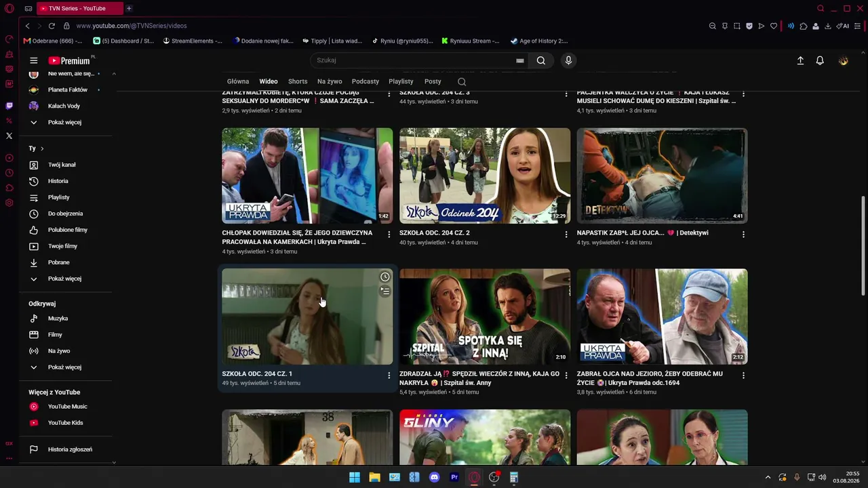
Task: Add SZKOŁA ODC. 204 CZ. 1 to queue
Action: [384, 291]
